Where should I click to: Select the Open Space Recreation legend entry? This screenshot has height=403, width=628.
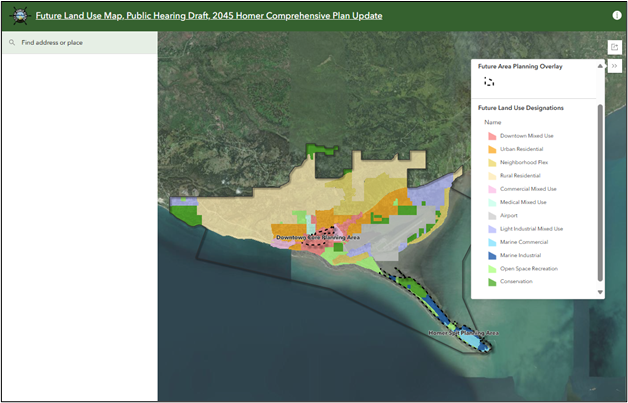click(x=528, y=268)
